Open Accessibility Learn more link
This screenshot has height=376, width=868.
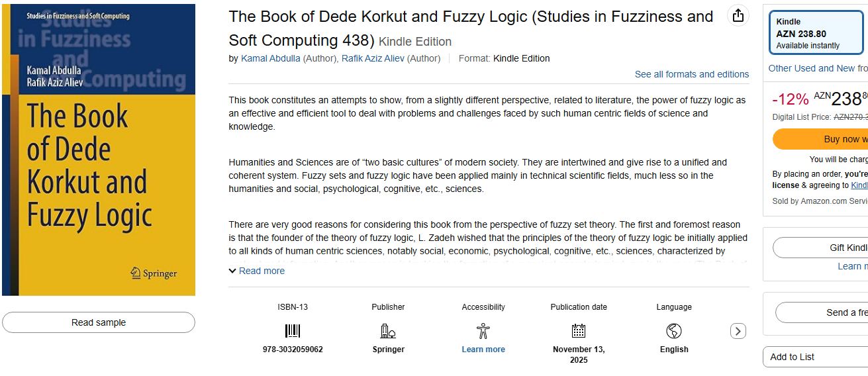pyautogui.click(x=483, y=350)
